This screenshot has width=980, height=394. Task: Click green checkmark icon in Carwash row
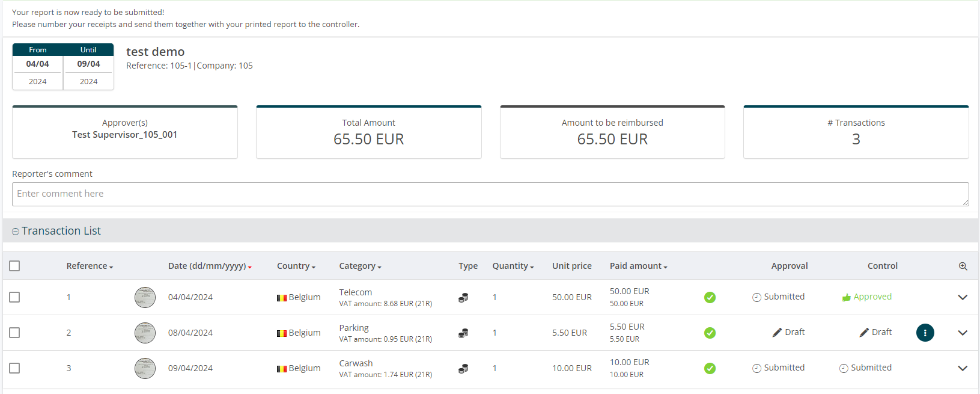[710, 368]
